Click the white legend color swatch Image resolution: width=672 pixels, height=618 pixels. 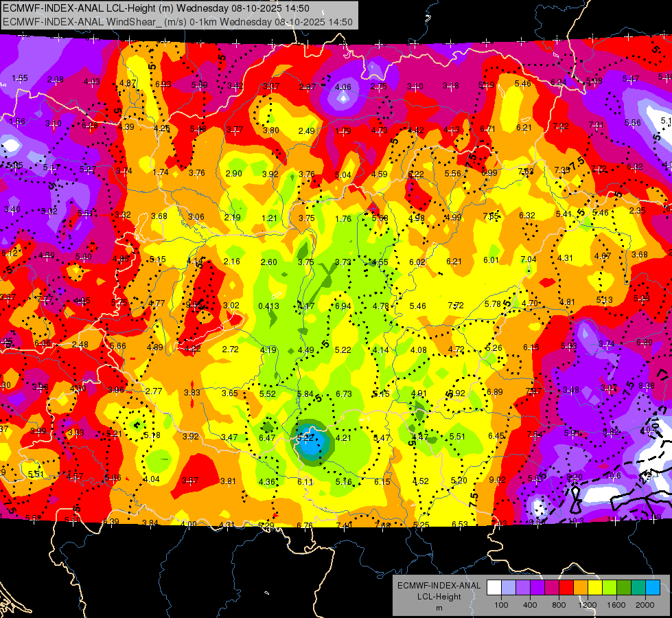pyautogui.click(x=494, y=588)
